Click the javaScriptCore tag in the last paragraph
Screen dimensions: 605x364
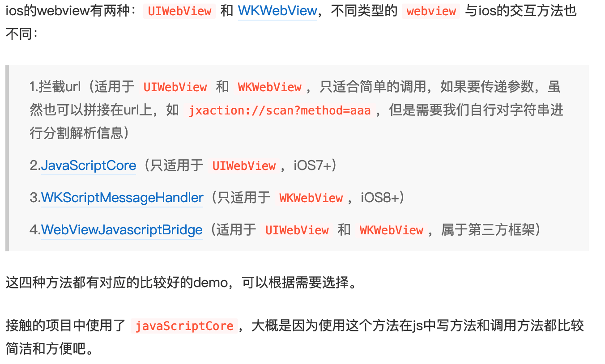(184, 326)
